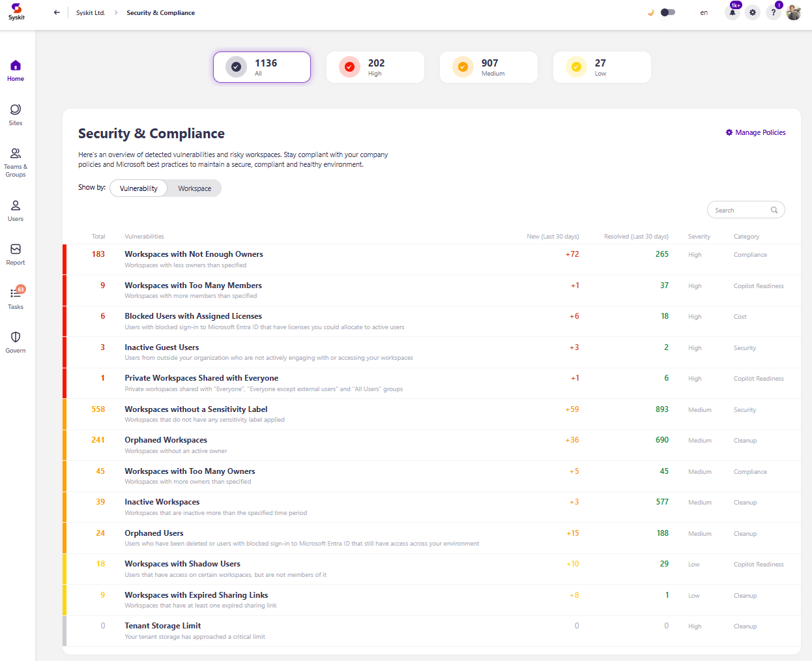Select the Vulnerability view option
Screen dimensions: 812x661
pyautogui.click(x=138, y=188)
